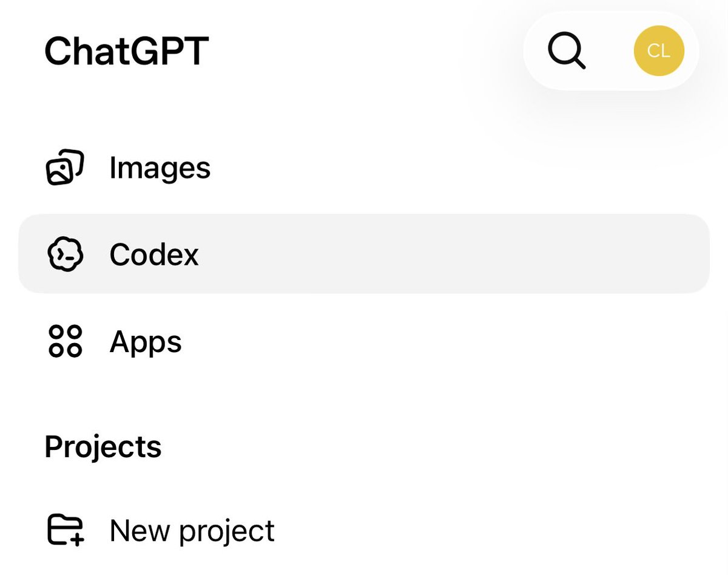Click the four-circle Apps icon

(65, 341)
